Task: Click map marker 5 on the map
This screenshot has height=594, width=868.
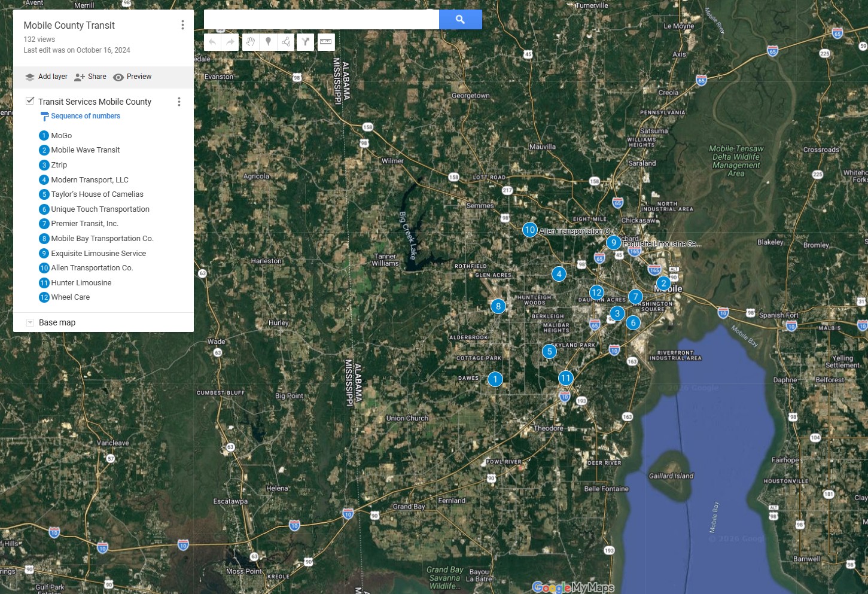Action: (x=550, y=351)
